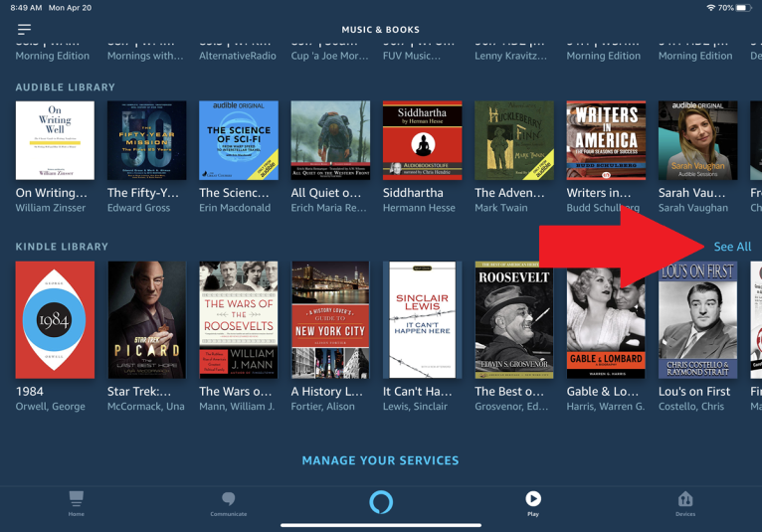The height and width of the screenshot is (532, 762).
Task: Select the Roosevelt book cover by Grosvenor
Action: 514,320
